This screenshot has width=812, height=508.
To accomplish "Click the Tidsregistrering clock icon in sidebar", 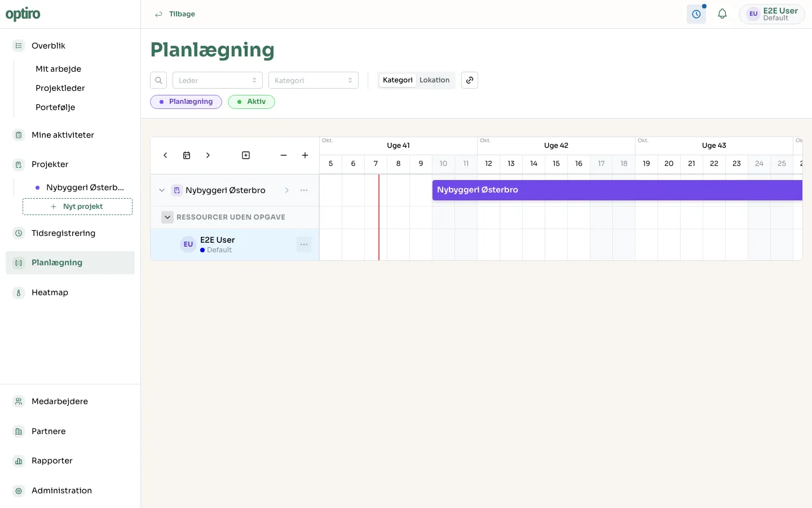I will pyautogui.click(x=19, y=233).
